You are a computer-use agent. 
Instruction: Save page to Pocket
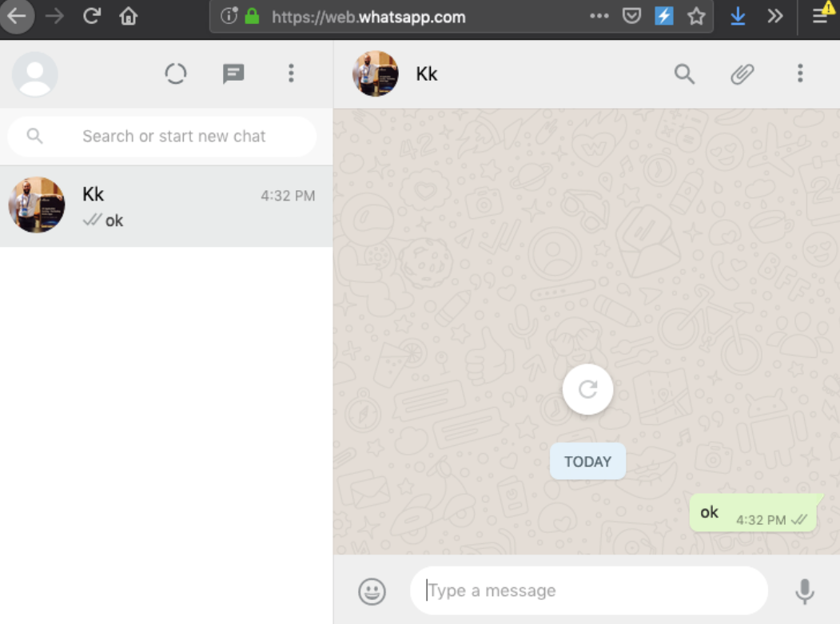tap(631, 17)
